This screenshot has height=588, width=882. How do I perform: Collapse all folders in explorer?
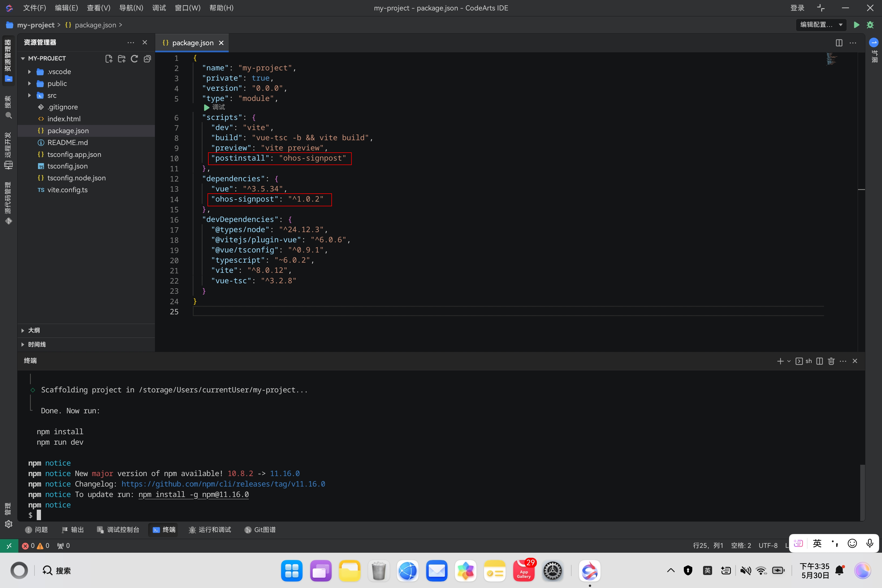pyautogui.click(x=147, y=59)
